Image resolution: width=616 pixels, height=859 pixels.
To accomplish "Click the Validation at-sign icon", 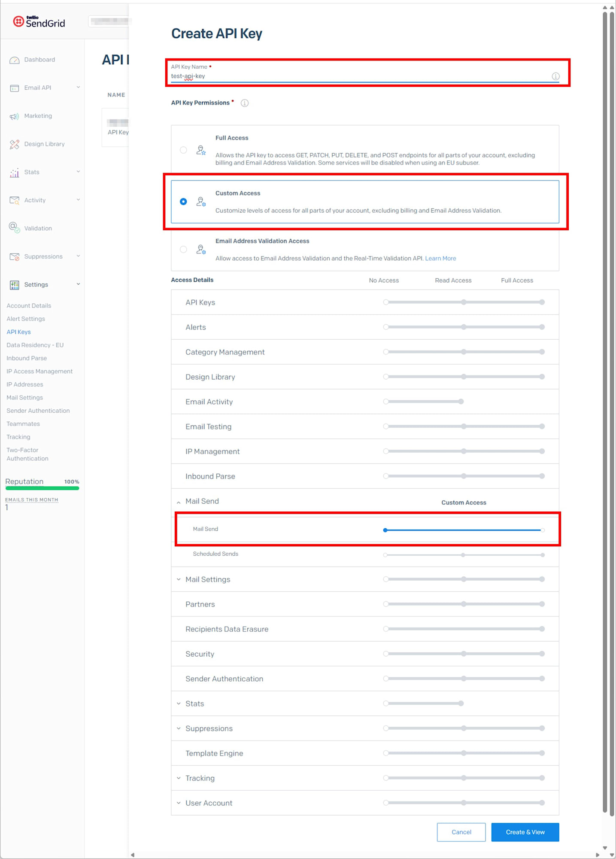I will [x=14, y=228].
